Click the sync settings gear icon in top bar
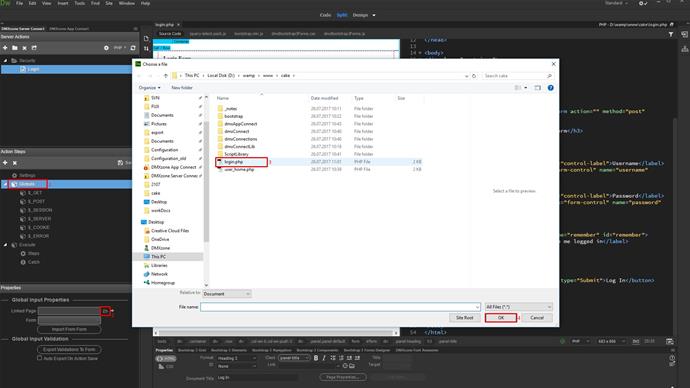The height and width of the screenshot is (388, 690). 642,3
